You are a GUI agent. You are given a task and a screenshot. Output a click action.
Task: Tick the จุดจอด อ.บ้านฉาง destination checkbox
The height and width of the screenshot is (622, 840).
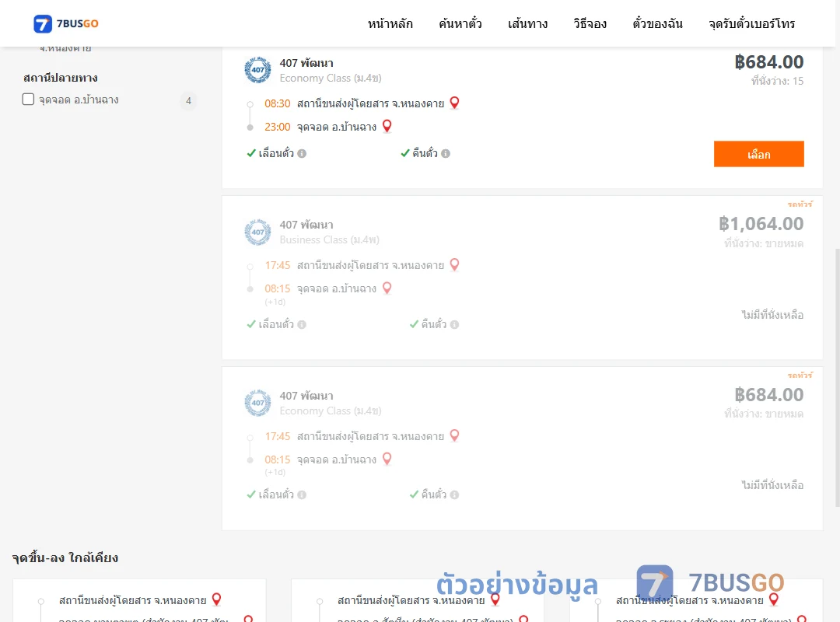29,99
